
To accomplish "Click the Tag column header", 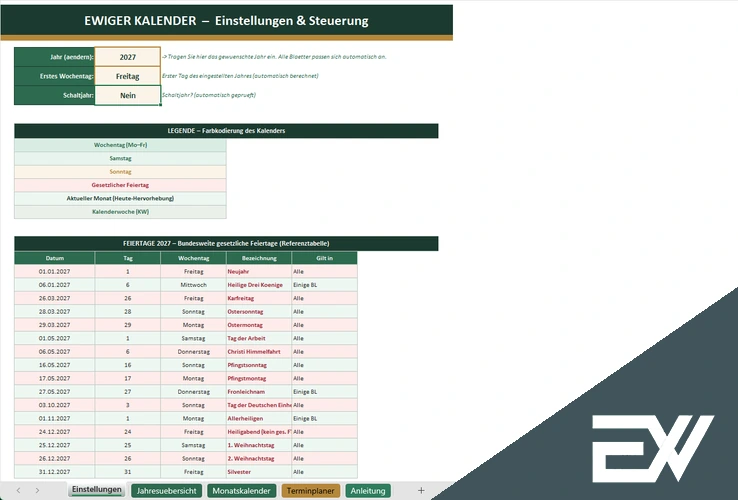I will (128, 258).
